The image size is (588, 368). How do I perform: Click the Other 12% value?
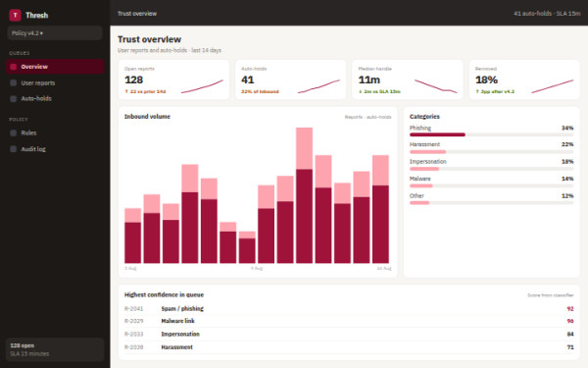point(567,196)
